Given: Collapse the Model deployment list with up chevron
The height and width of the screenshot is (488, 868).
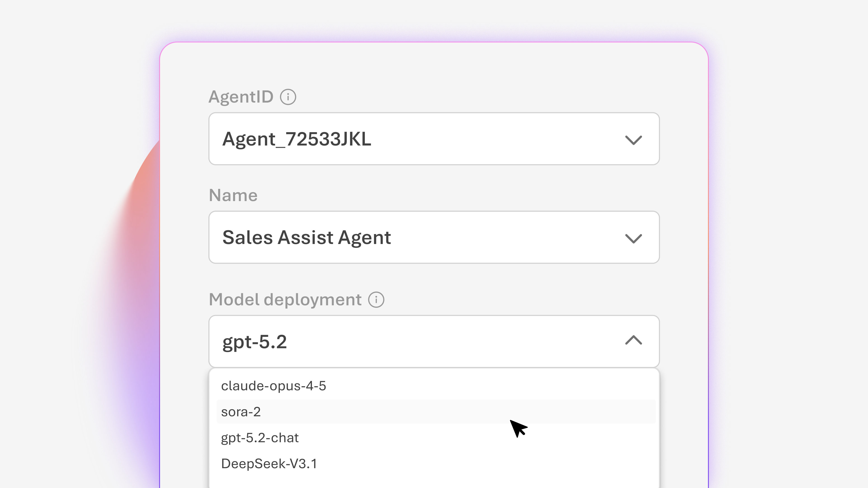Looking at the screenshot, I should pos(633,340).
